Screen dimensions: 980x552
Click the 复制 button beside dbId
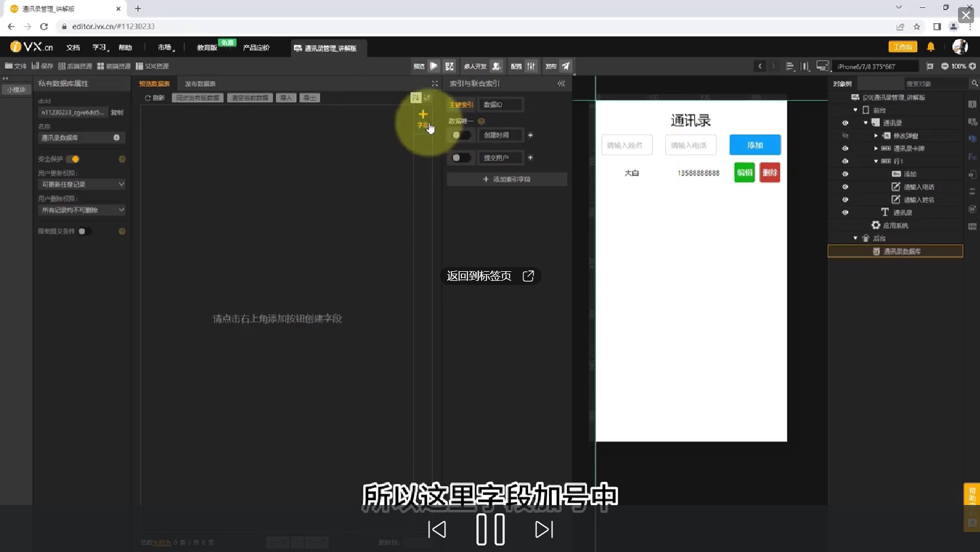(117, 112)
